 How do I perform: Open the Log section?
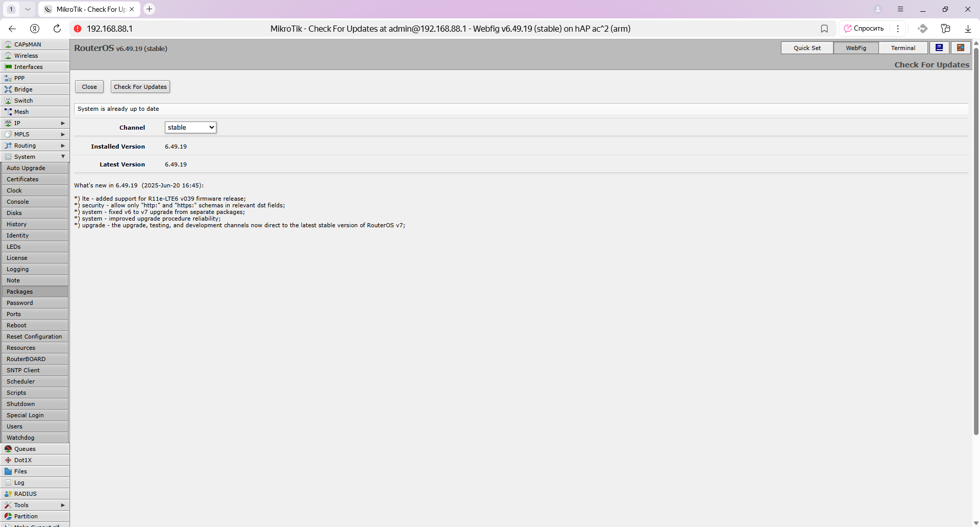click(35, 483)
